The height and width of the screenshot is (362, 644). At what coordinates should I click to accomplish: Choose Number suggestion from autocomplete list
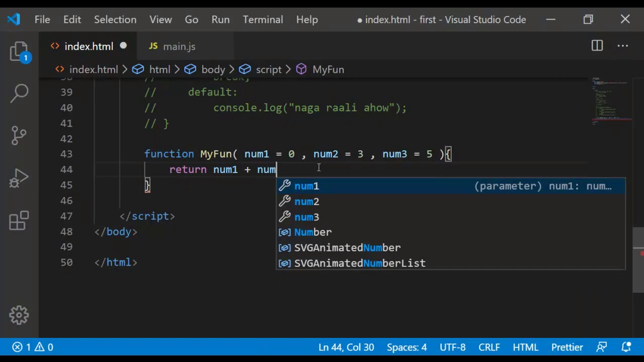[x=451, y=232]
